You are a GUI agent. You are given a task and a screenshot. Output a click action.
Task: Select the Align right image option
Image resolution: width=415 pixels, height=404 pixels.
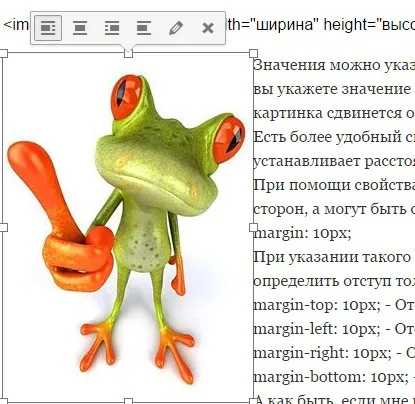click(112, 28)
